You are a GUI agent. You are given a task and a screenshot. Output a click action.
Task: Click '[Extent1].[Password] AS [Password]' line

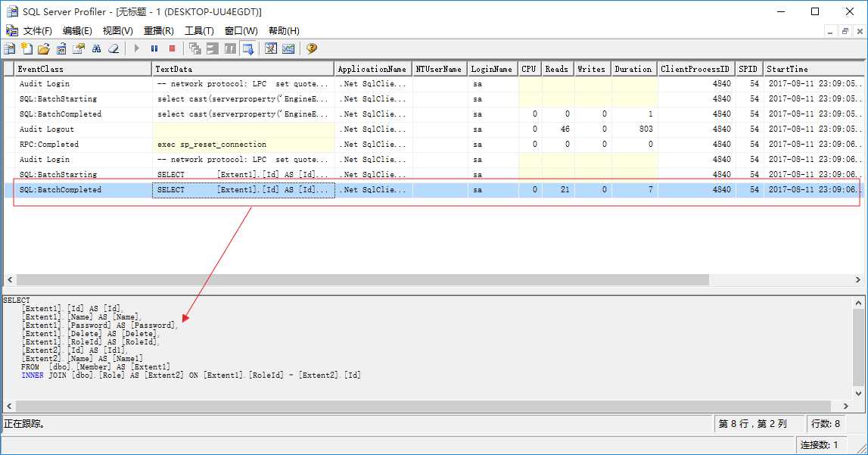tap(100, 326)
